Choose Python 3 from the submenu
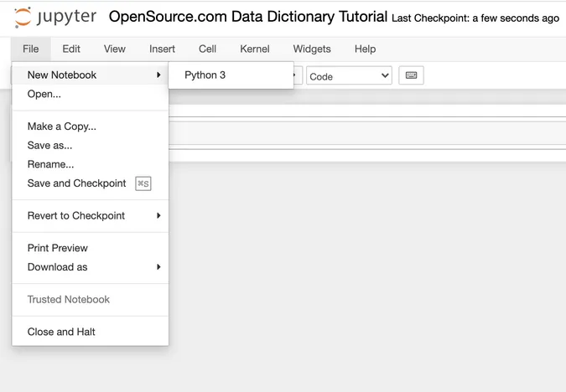 (x=231, y=75)
